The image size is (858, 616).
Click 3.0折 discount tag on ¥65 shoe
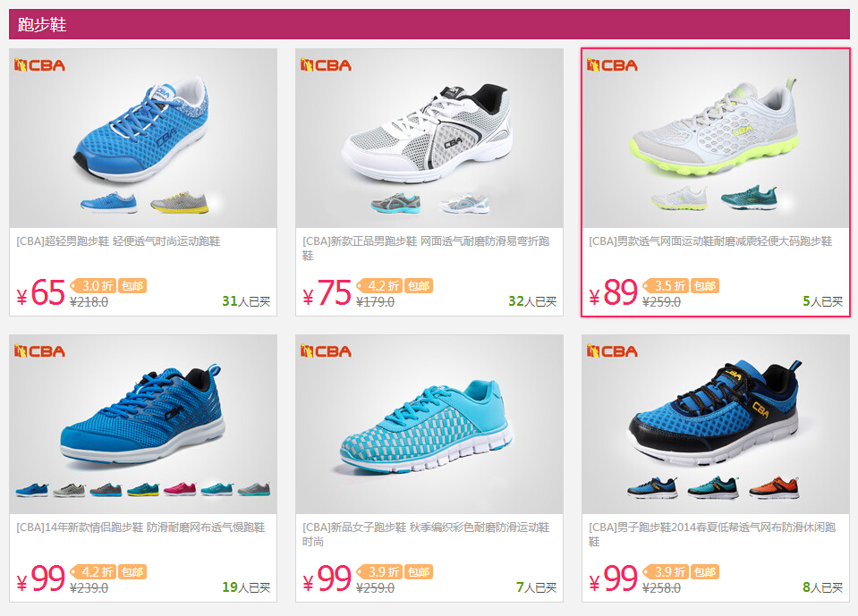[93, 286]
